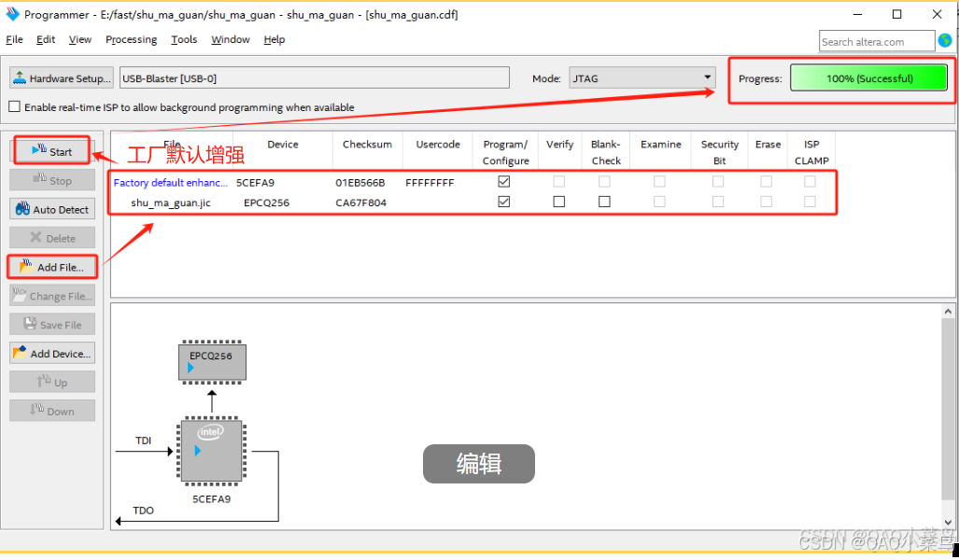Click the Security Bit column header
Viewport: 959px width, 560px height.
pyautogui.click(x=719, y=152)
